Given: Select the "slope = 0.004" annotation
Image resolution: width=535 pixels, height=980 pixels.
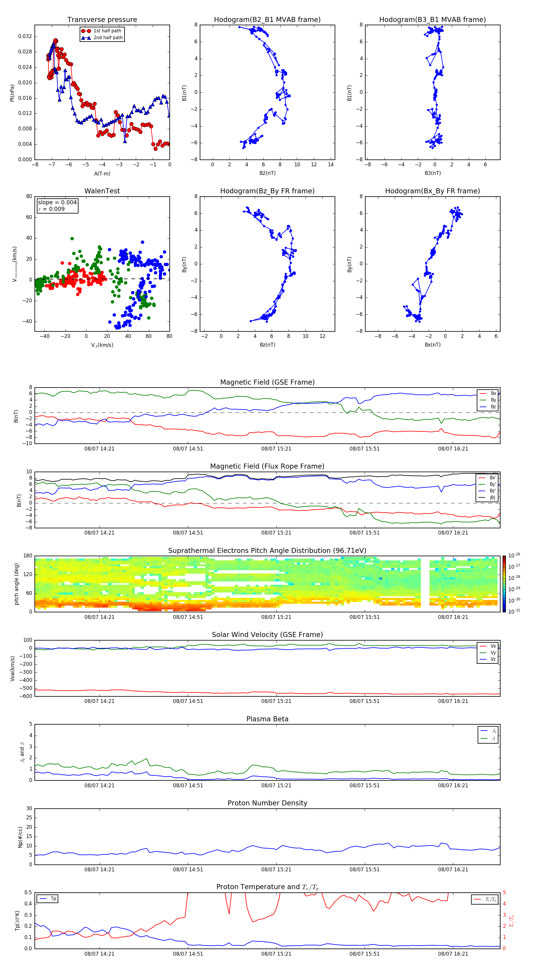Looking at the screenshot, I should (x=57, y=203).
